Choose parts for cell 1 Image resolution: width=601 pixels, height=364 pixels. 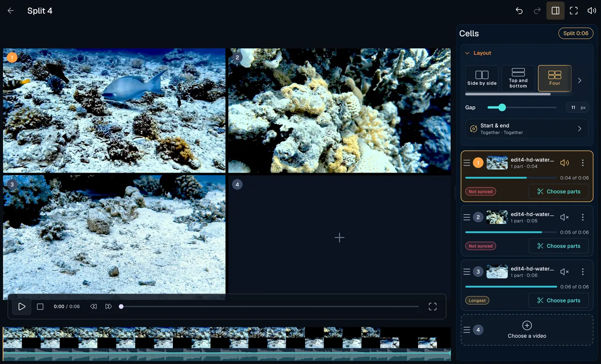[558, 192]
